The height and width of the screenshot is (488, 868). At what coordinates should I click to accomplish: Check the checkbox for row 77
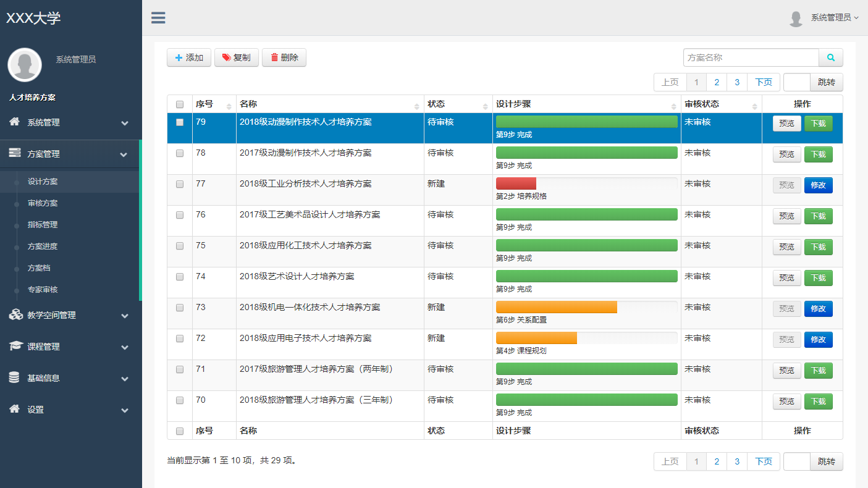coord(180,184)
